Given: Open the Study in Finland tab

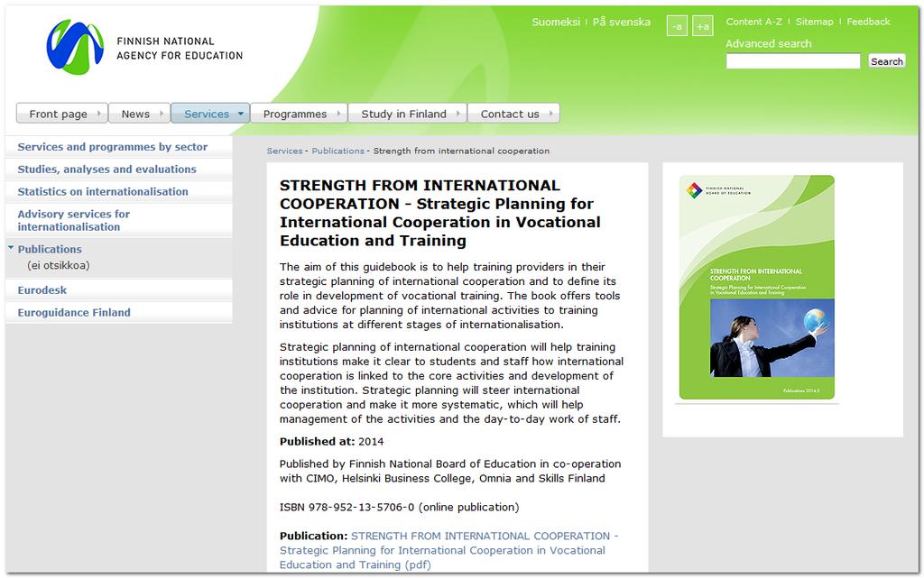Looking at the screenshot, I should (408, 114).
